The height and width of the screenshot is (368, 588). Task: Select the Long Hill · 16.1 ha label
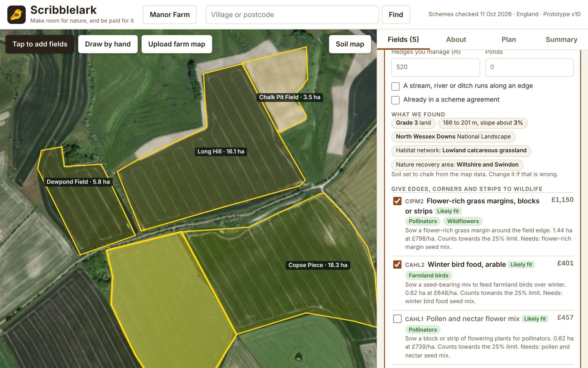coord(221,151)
